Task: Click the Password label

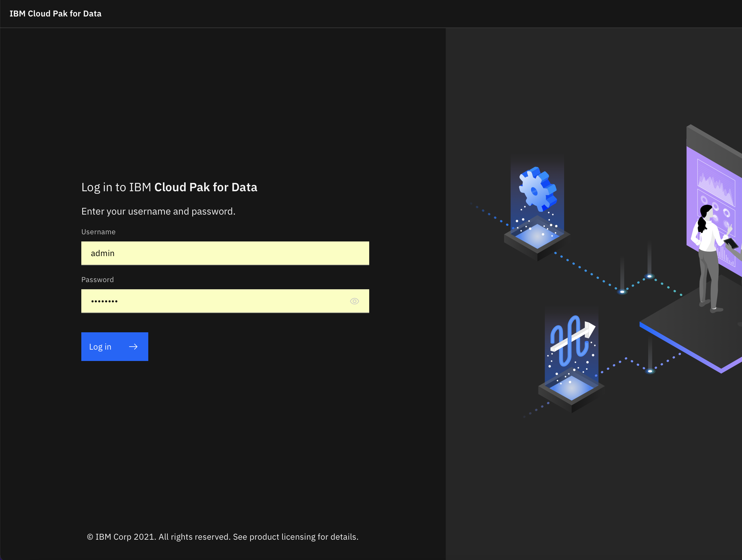Action: point(97,280)
